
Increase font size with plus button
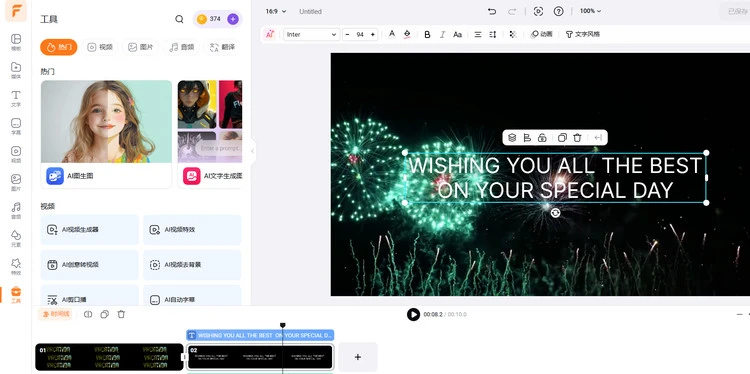373,34
